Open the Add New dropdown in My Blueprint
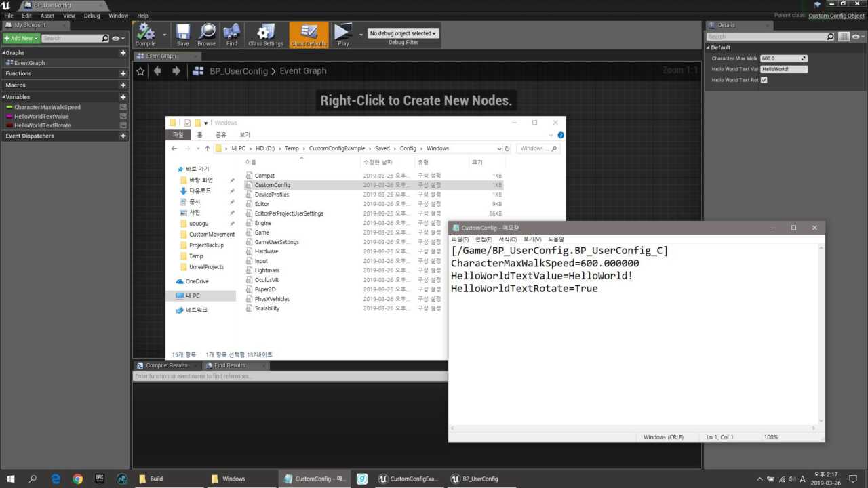868x488 pixels. pos(20,39)
